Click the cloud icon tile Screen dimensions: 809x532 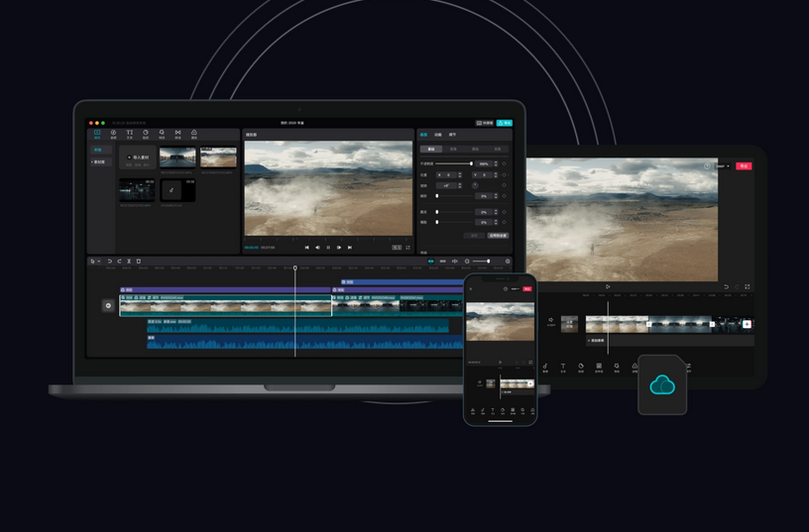[x=662, y=384]
